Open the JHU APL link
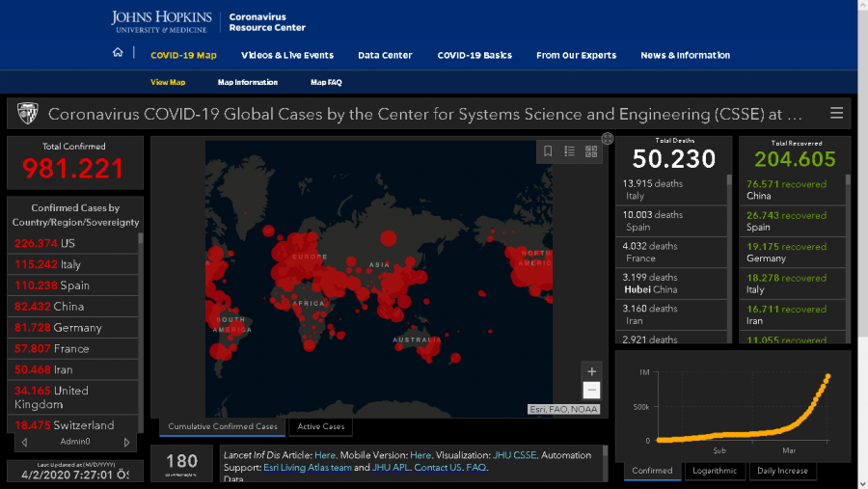 click(x=391, y=468)
